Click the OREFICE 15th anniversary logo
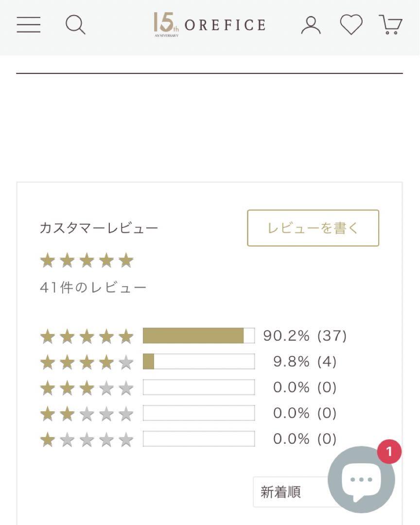 (210, 25)
